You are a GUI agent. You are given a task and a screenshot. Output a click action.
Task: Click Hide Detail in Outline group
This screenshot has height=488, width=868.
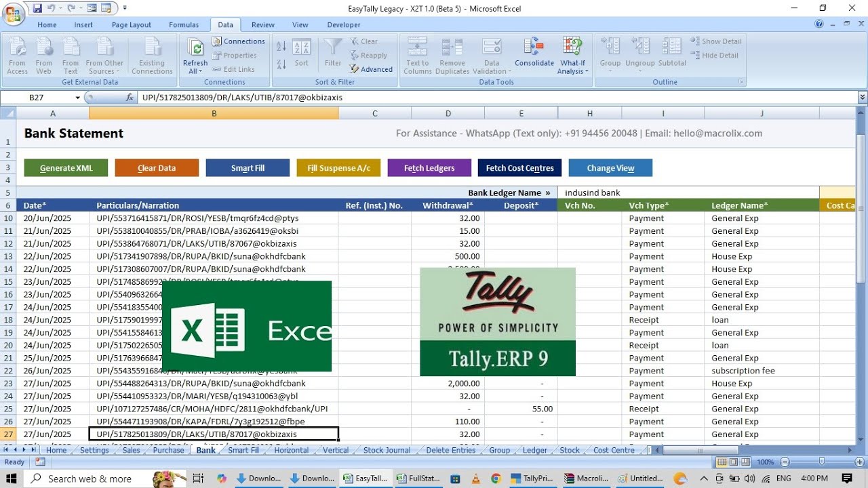tap(715, 56)
